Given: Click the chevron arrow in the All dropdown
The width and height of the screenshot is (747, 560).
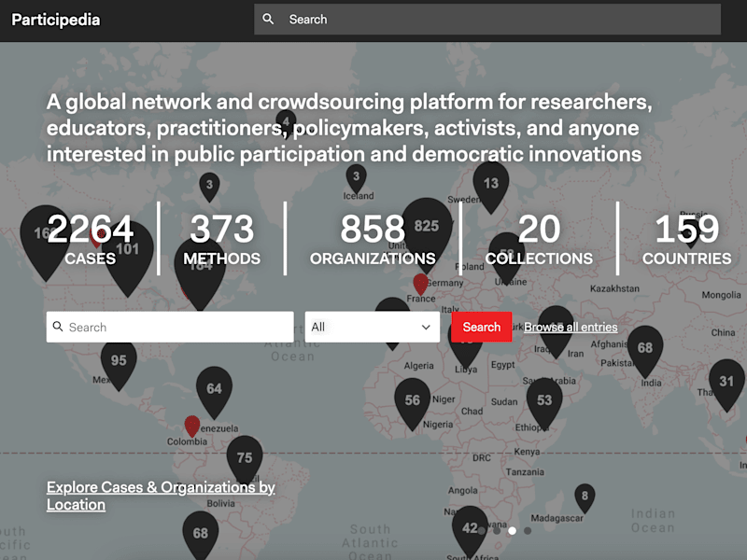Looking at the screenshot, I should (426, 328).
